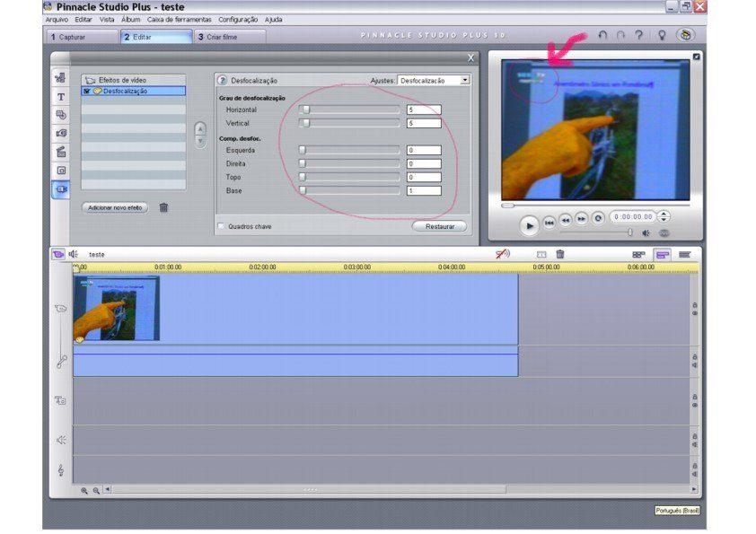The image size is (756, 534).
Task: Click the fast forward playback button
Action: 581,219
